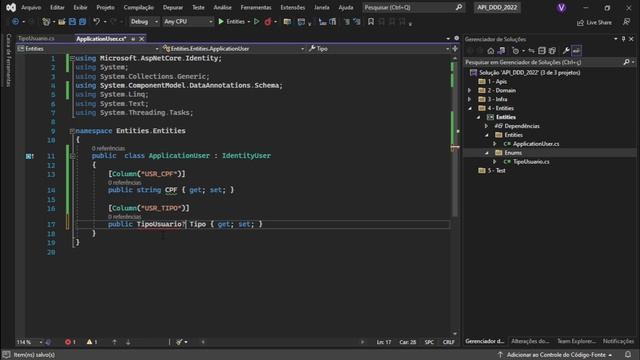
Task: Click Start Without Debugging outline play icon
Action: tap(257, 22)
